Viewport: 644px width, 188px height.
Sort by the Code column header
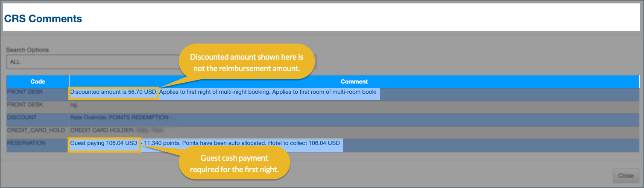(38, 81)
